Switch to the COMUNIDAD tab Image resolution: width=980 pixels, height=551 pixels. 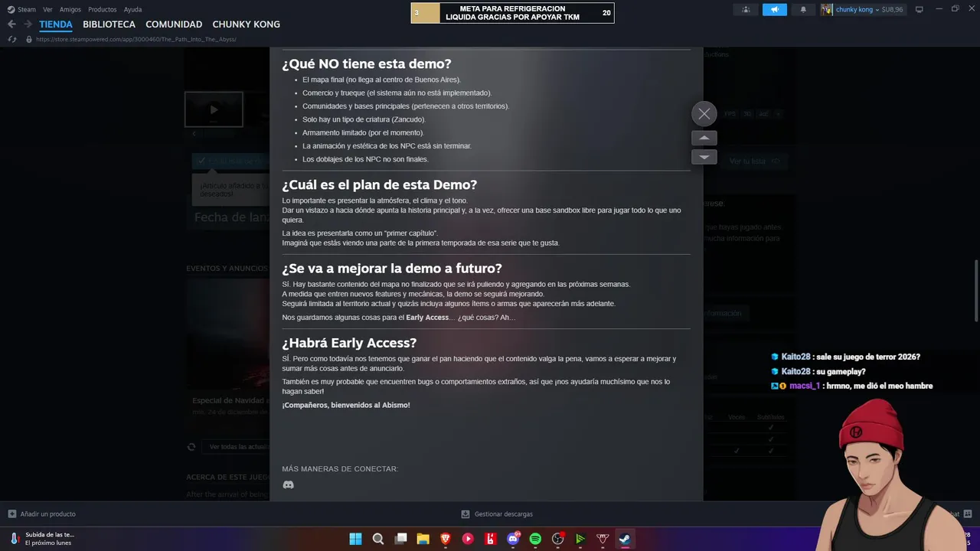click(174, 24)
